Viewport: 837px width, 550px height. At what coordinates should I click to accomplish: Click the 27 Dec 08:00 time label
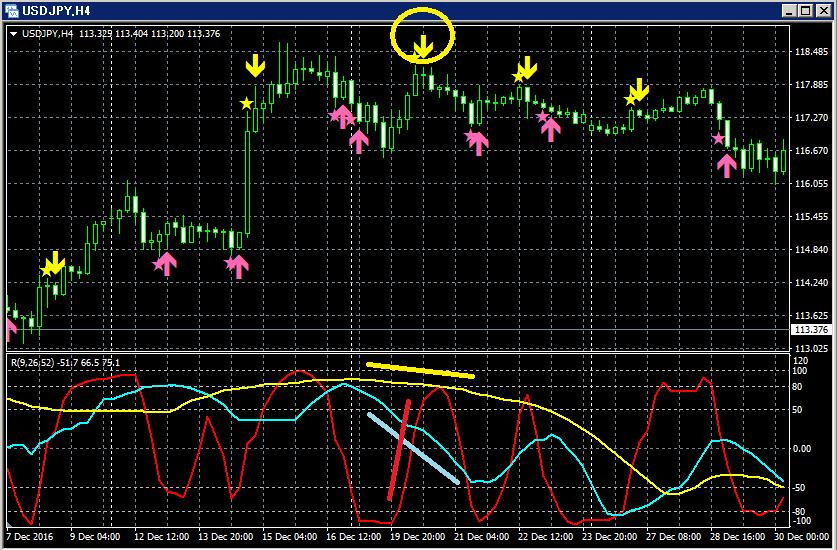(x=673, y=536)
